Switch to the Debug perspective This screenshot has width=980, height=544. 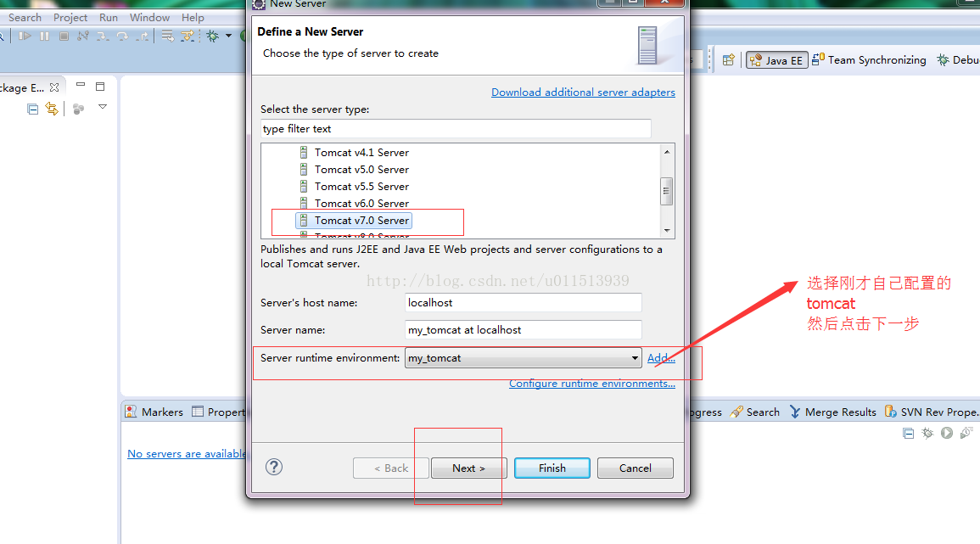(957, 60)
